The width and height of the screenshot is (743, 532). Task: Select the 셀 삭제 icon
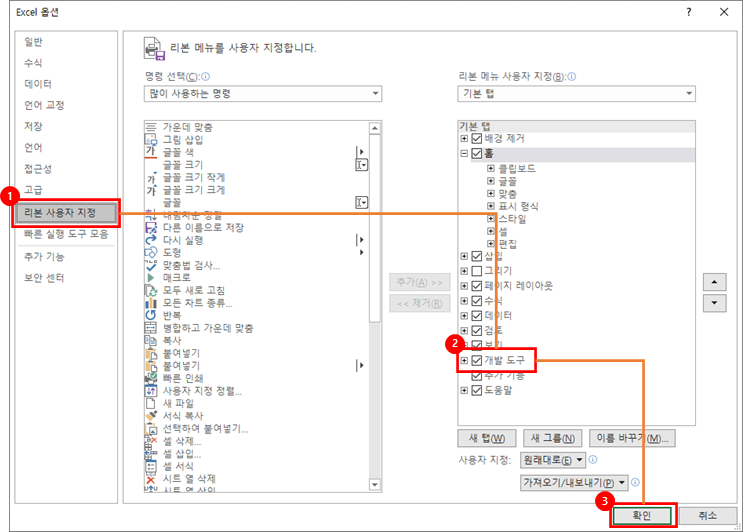(x=151, y=441)
